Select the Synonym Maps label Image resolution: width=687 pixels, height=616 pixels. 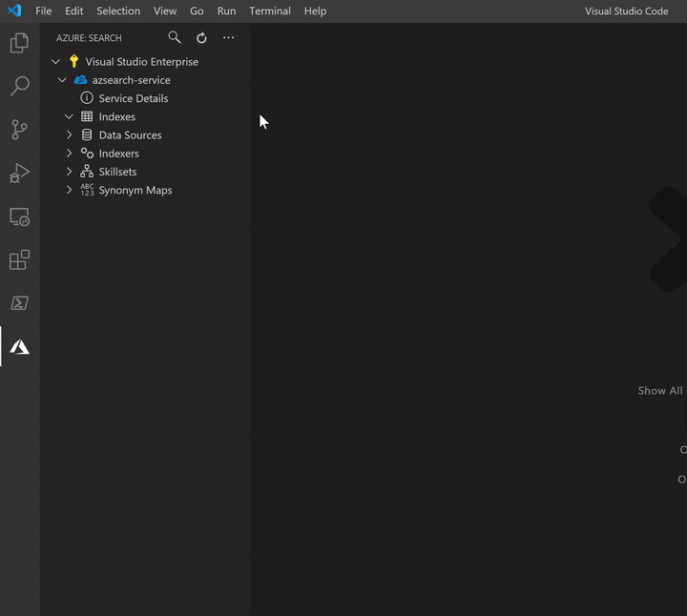click(135, 191)
